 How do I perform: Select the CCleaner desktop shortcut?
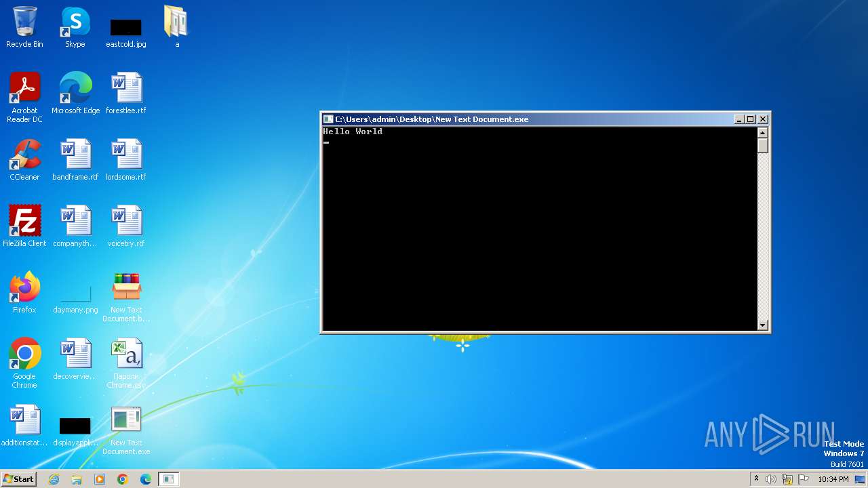pos(24,160)
